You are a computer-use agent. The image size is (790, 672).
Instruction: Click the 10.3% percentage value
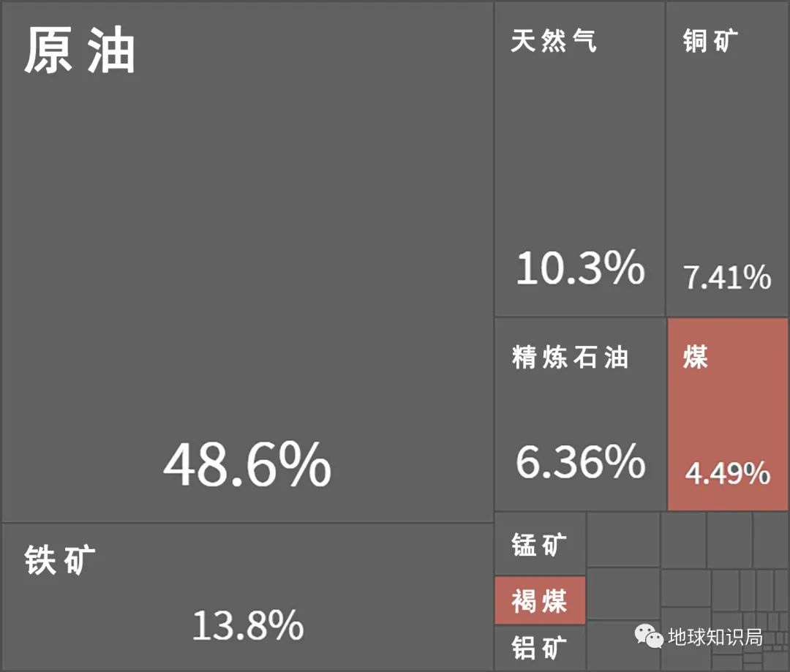(580, 268)
